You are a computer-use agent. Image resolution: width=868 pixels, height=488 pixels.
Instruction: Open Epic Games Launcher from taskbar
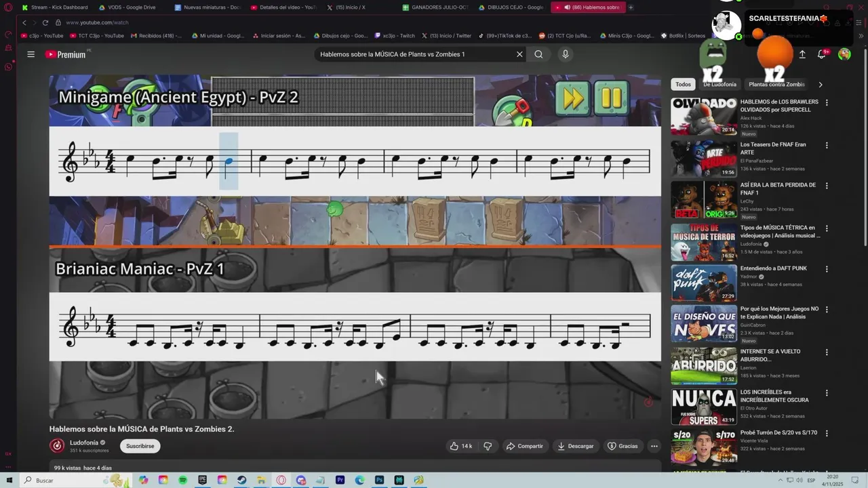tap(203, 480)
